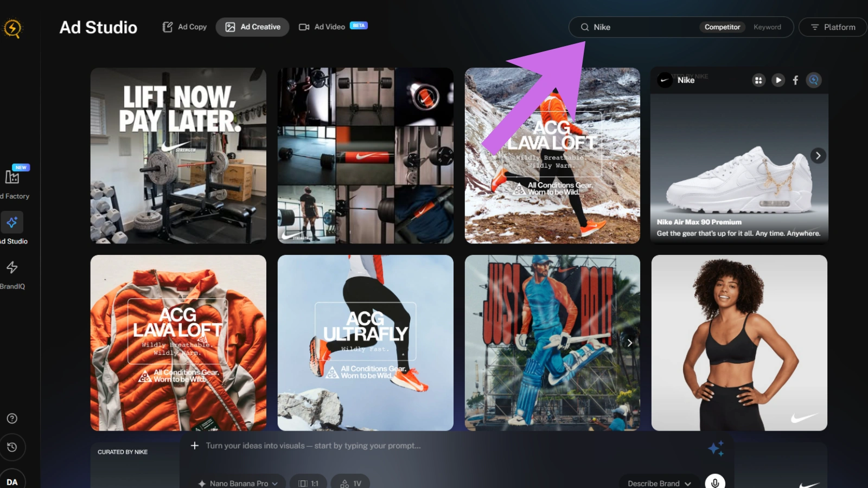868x488 pixels.
Task: Open the Lift Now Pay Later ad thumbnail
Action: tap(178, 156)
